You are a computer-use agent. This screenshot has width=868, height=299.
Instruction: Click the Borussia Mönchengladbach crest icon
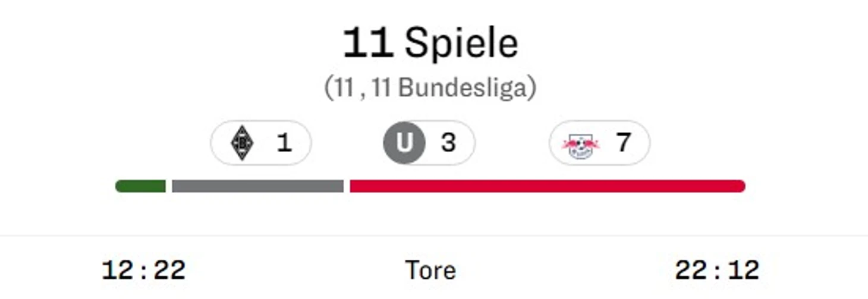pos(242,143)
